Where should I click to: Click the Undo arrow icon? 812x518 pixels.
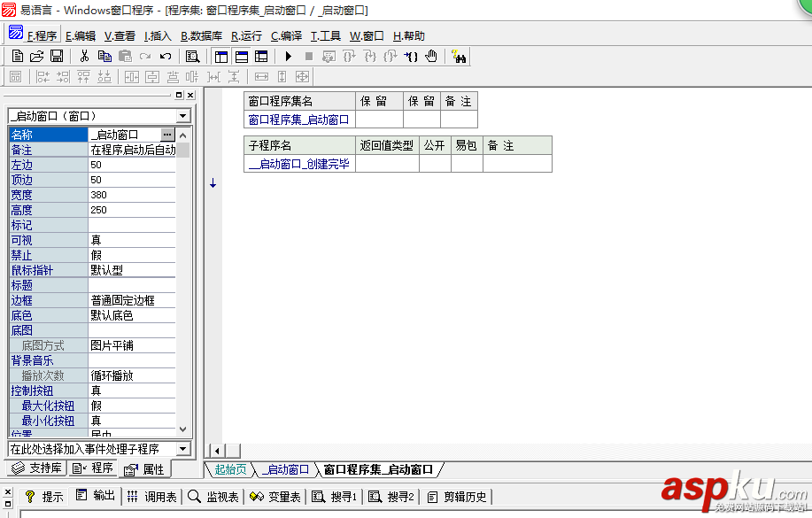pos(166,56)
